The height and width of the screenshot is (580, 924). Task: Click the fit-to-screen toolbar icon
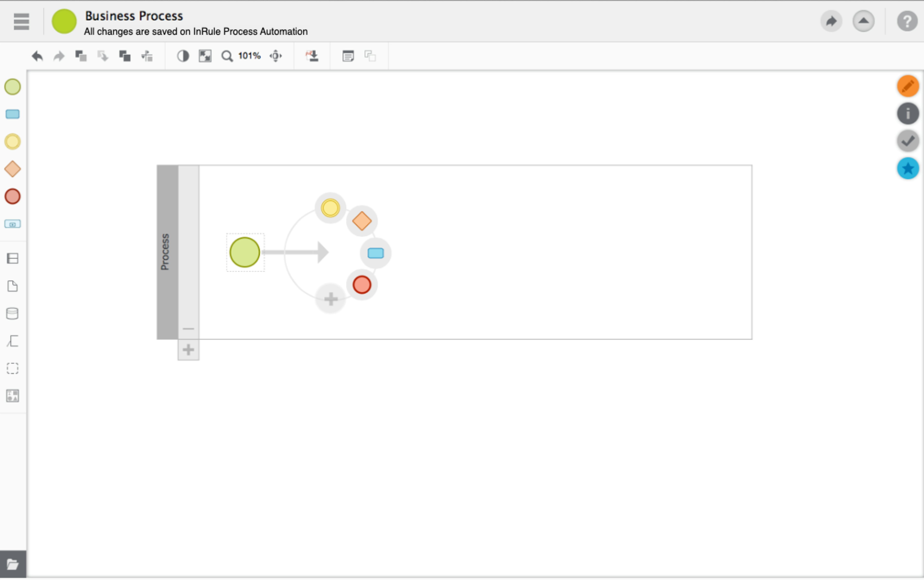click(205, 56)
